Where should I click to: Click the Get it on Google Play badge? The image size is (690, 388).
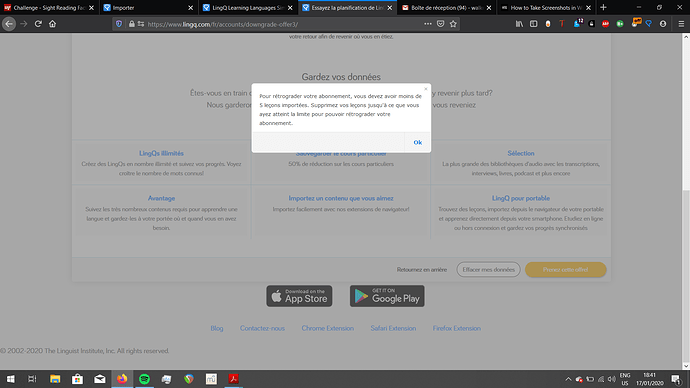(x=387, y=296)
